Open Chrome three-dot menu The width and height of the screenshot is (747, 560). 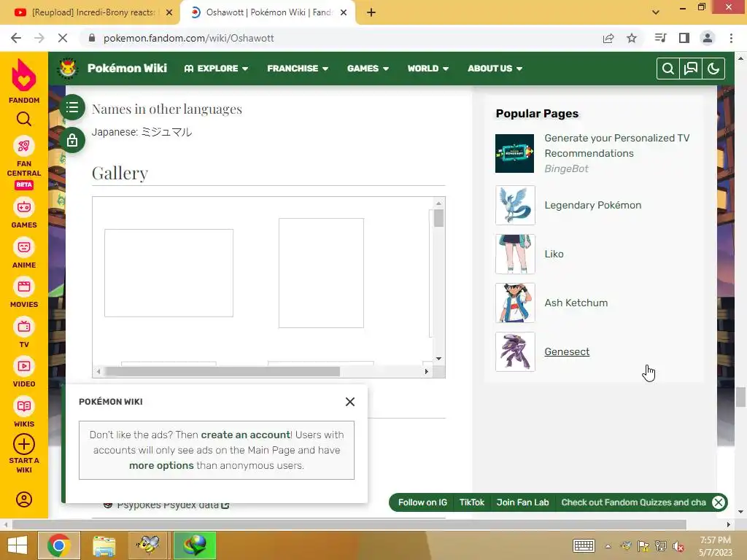pyautogui.click(x=731, y=38)
